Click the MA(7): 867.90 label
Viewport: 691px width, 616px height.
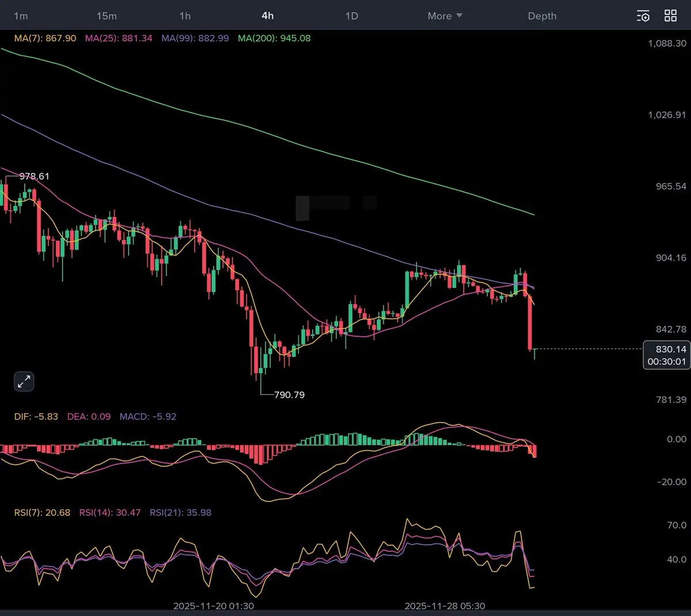45,38
